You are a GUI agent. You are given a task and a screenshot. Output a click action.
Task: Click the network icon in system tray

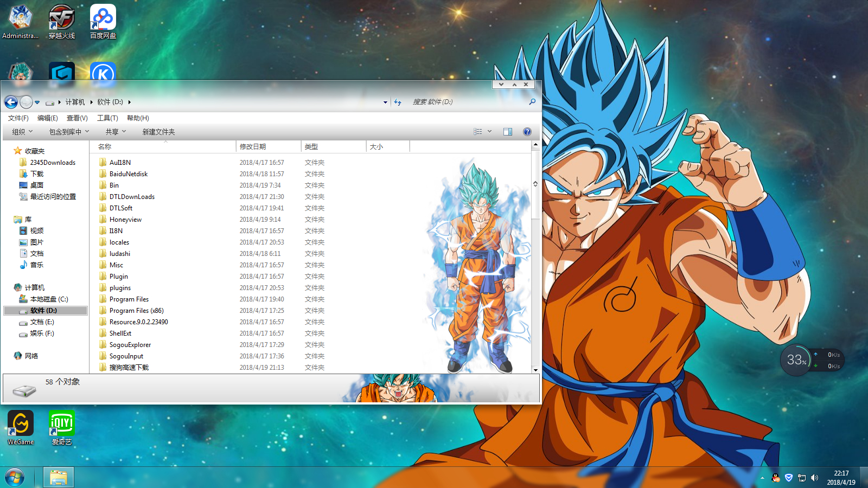[802, 478]
